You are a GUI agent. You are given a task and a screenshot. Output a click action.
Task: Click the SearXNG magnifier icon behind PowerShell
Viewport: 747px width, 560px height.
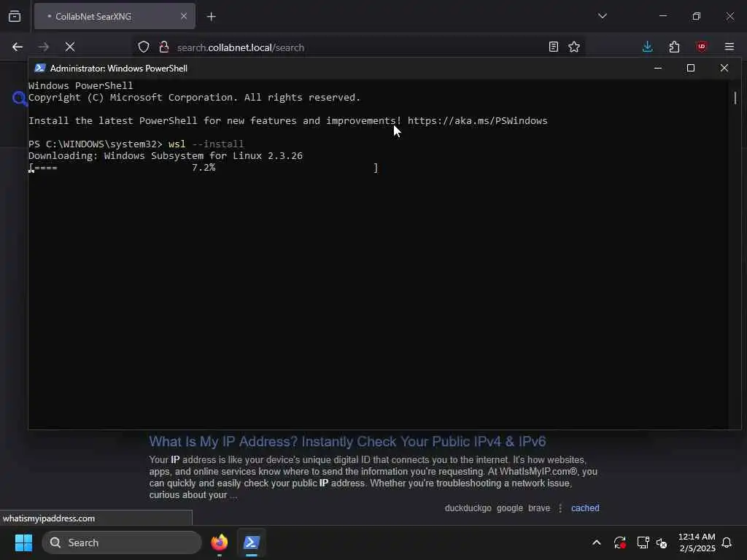click(20, 98)
